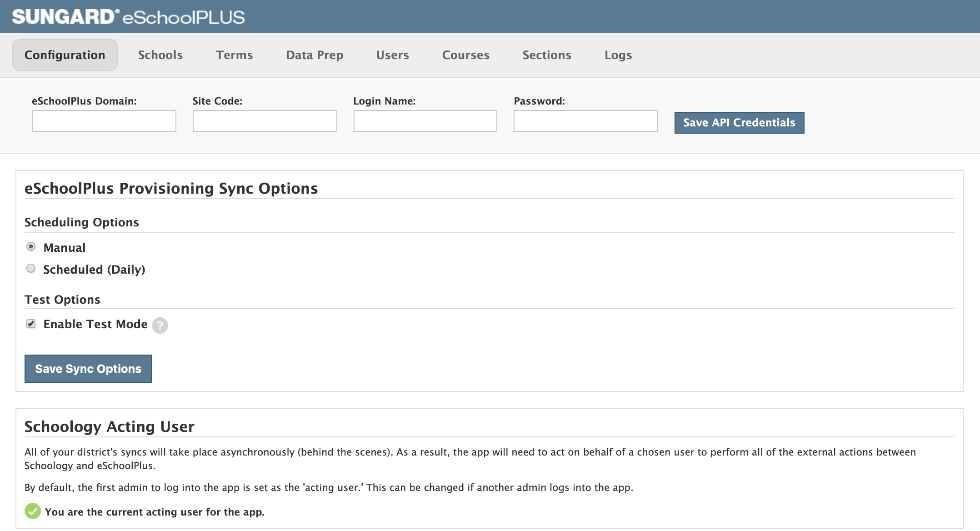
Task: Focus the eSchoolPlus Domain input field
Action: pyautogui.click(x=104, y=121)
